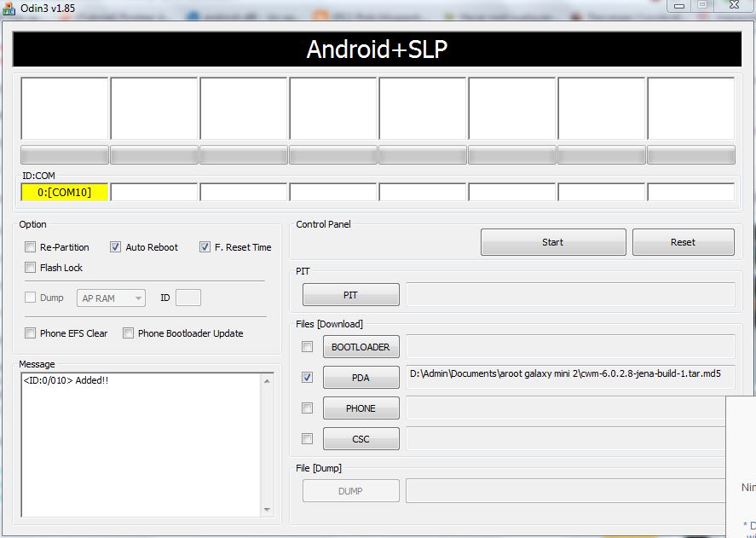The width and height of the screenshot is (756, 538).
Task: Click the PHONE file path field
Action: (x=566, y=408)
